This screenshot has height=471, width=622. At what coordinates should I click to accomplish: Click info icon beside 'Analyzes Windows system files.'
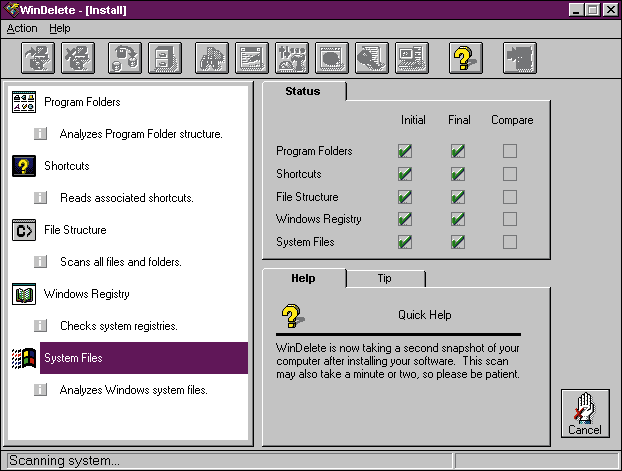click(40, 390)
